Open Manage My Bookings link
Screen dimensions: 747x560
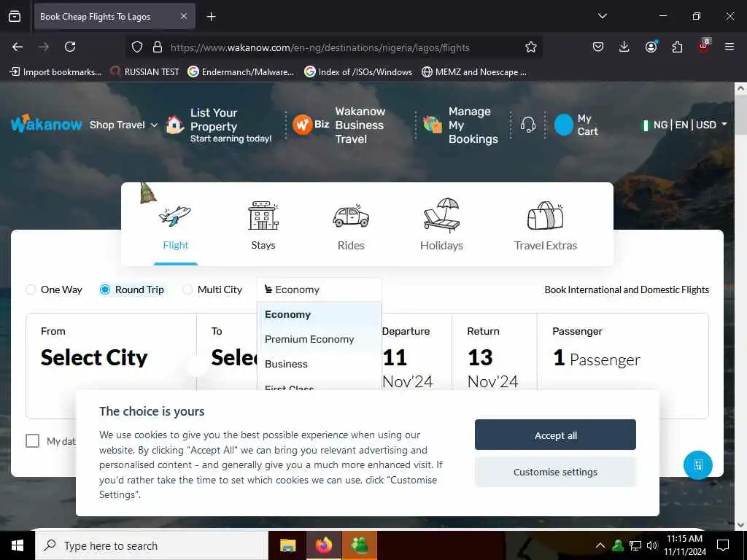tap(473, 125)
